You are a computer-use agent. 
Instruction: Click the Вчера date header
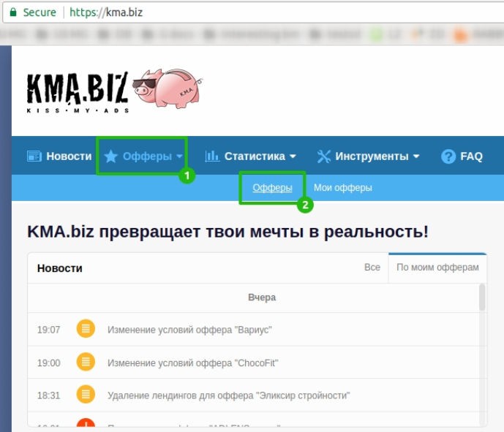(262, 298)
